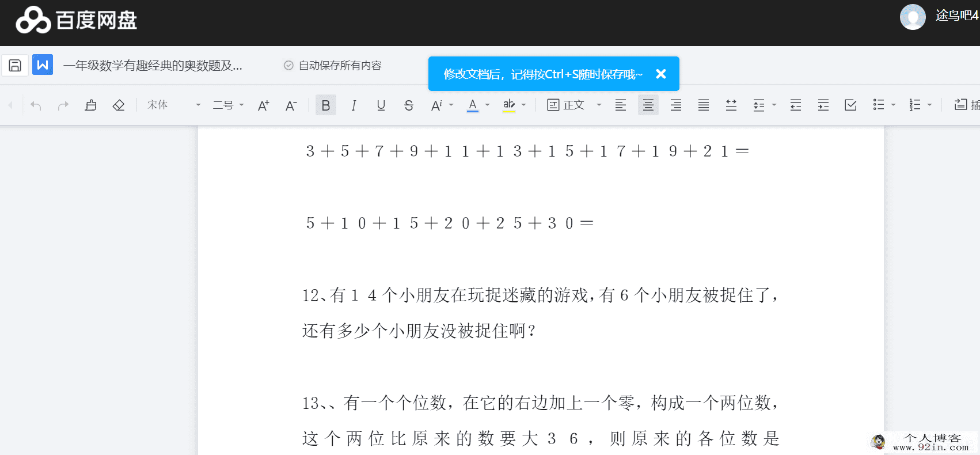980x455 pixels.
Task: Increase paragraph indent
Action: [x=823, y=105]
